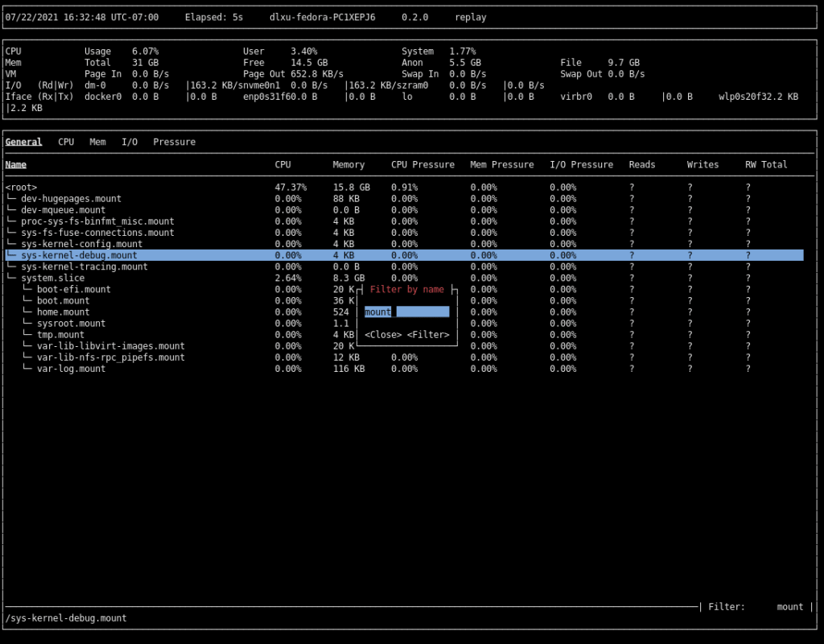Sort by the CPU Pressure column header
Screen dimensions: 824x644
422,164
